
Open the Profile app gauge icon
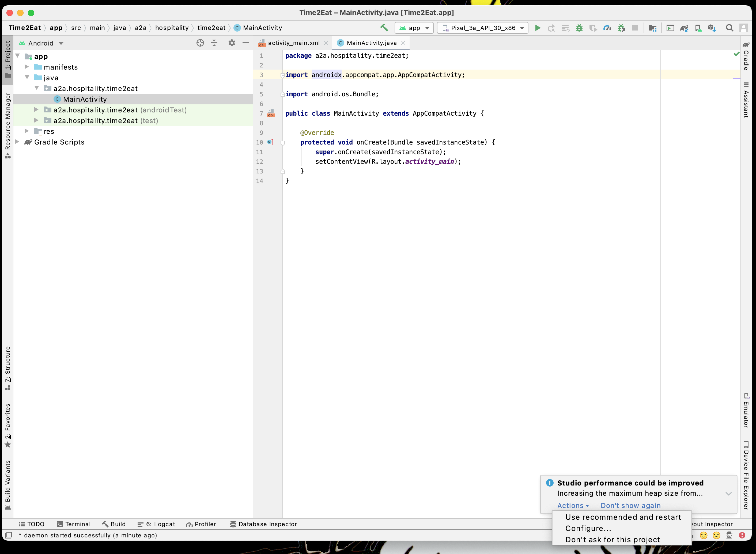pos(607,28)
